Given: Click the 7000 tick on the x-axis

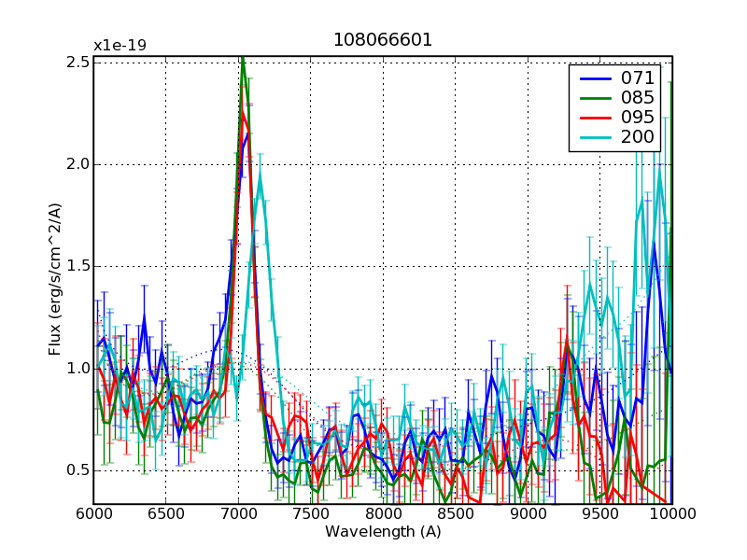Looking at the screenshot, I should click(238, 514).
